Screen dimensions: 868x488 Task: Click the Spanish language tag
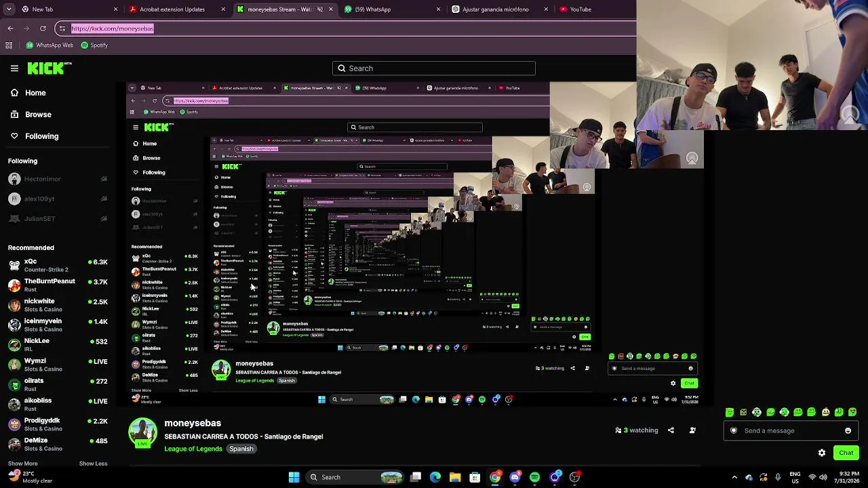[241, 449]
